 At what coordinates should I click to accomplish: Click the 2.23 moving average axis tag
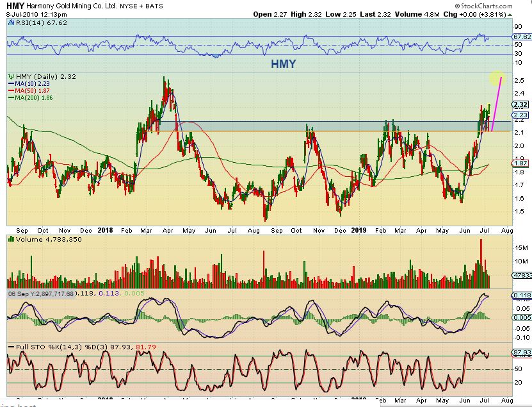click(x=521, y=115)
